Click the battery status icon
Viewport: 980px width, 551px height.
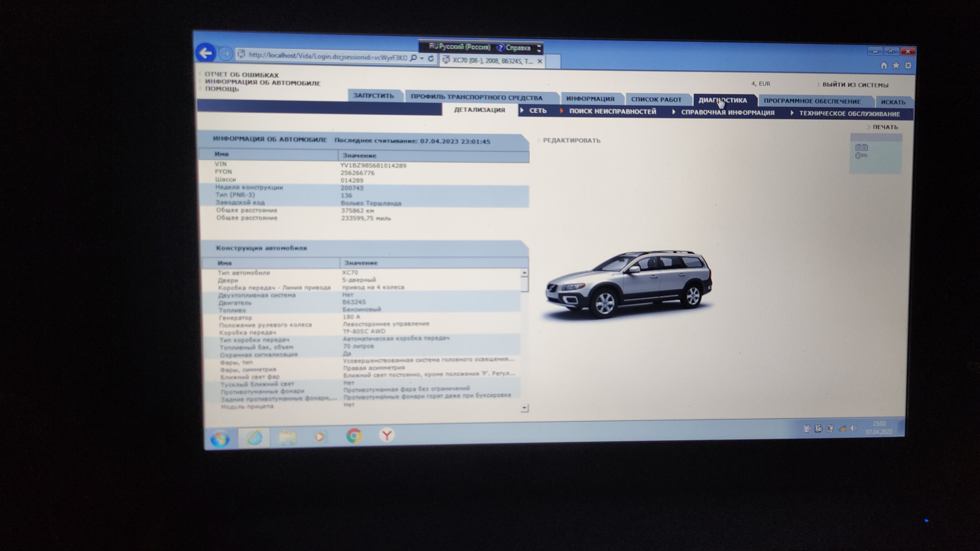pyautogui.click(x=862, y=147)
